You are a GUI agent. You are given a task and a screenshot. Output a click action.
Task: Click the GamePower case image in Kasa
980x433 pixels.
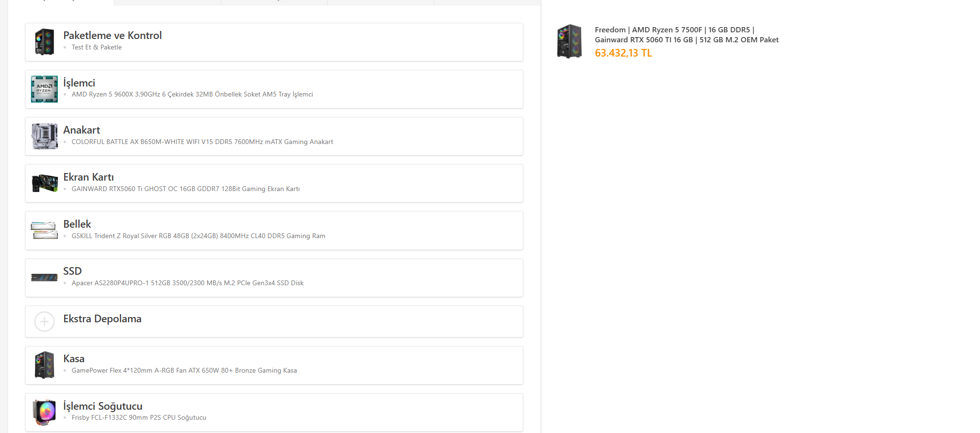(x=45, y=365)
